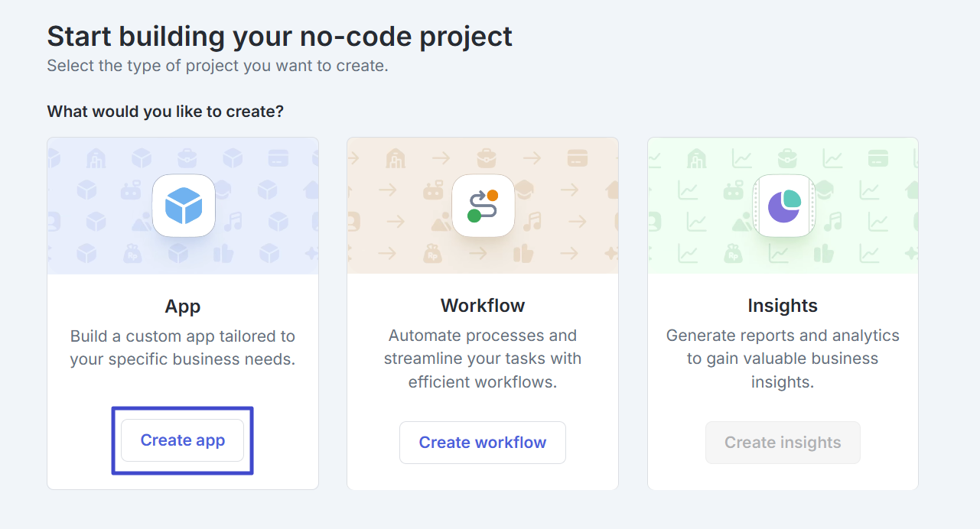This screenshot has width=980, height=529.
Task: Select the Workflow card title
Action: click(483, 306)
